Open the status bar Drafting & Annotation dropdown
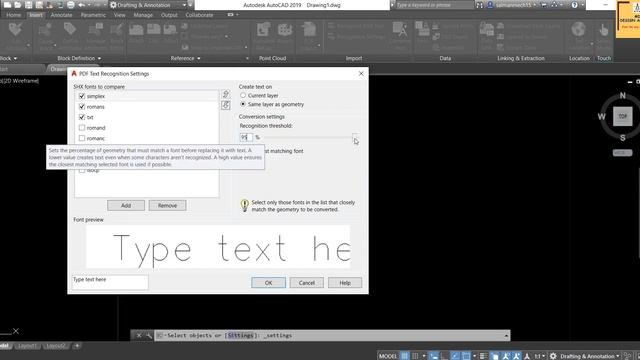The image size is (640, 360). (x=589, y=356)
